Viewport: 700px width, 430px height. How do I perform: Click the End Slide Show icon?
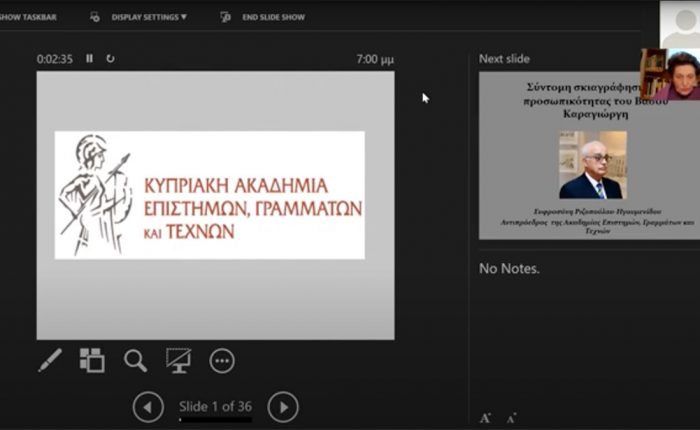[x=225, y=17]
